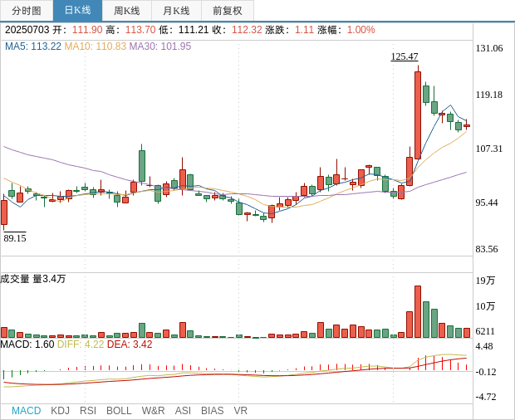Switch to the 分时图 tab
The image size is (515, 420).
pos(27,11)
